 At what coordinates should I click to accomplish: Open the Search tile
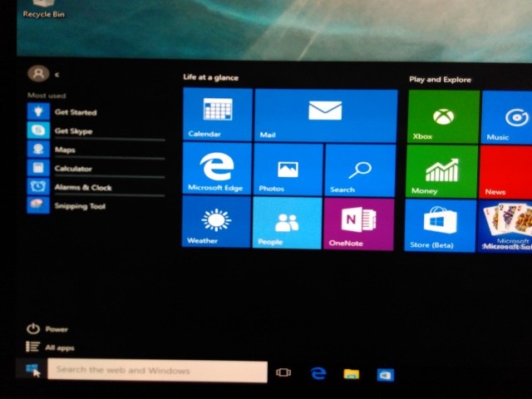click(x=360, y=170)
